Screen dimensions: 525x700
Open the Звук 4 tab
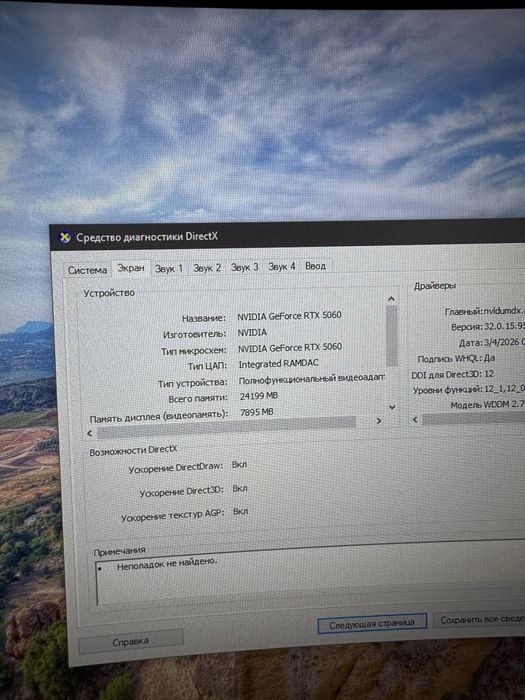[282, 267]
